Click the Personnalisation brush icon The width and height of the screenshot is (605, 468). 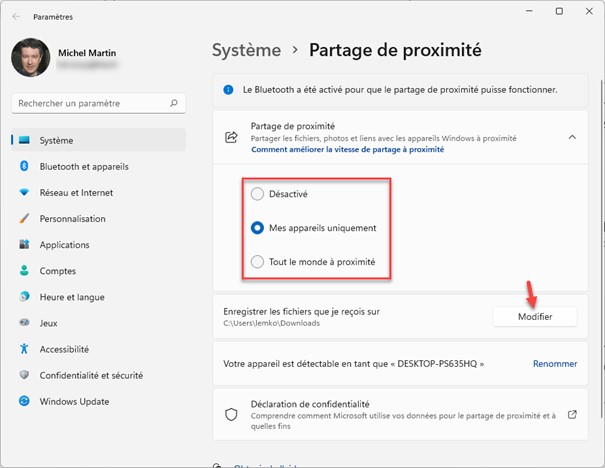24,219
